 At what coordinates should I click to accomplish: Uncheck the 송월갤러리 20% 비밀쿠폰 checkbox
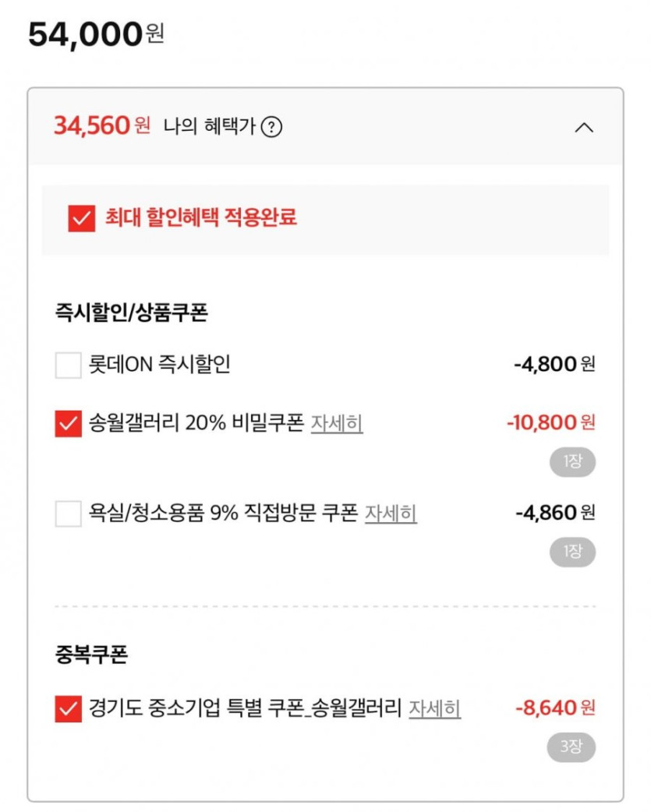pyautogui.click(x=68, y=424)
